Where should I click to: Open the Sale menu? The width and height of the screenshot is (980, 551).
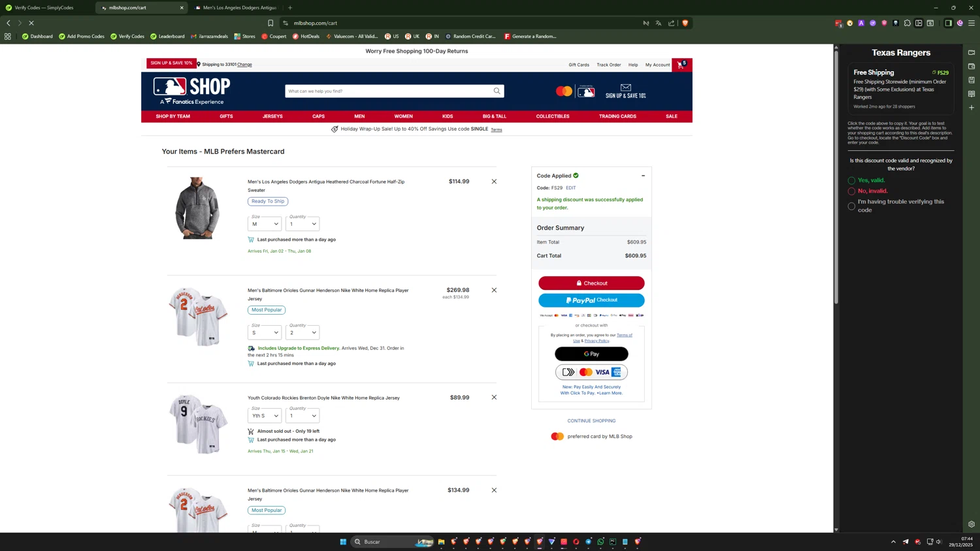(672, 116)
